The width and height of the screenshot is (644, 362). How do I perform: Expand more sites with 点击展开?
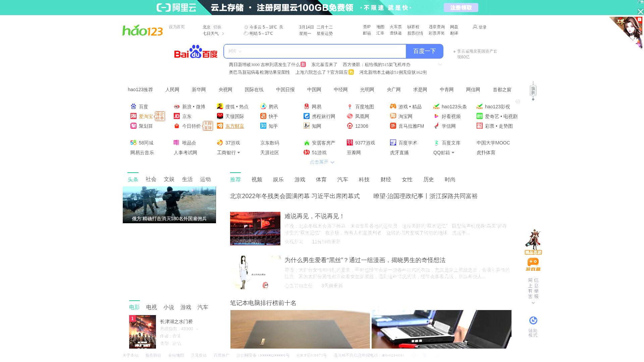(322, 162)
